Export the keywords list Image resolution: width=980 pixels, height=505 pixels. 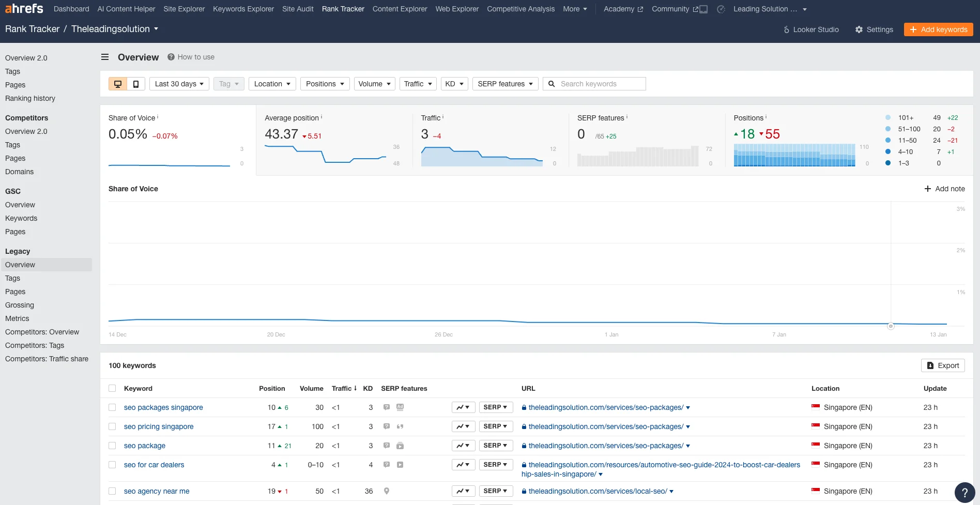pos(943,365)
